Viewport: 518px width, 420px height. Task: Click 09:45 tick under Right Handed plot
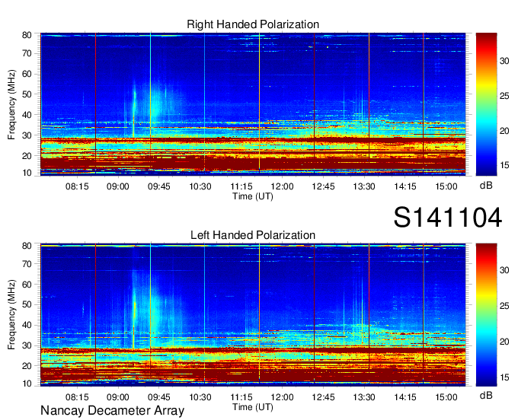pyautogui.click(x=159, y=186)
